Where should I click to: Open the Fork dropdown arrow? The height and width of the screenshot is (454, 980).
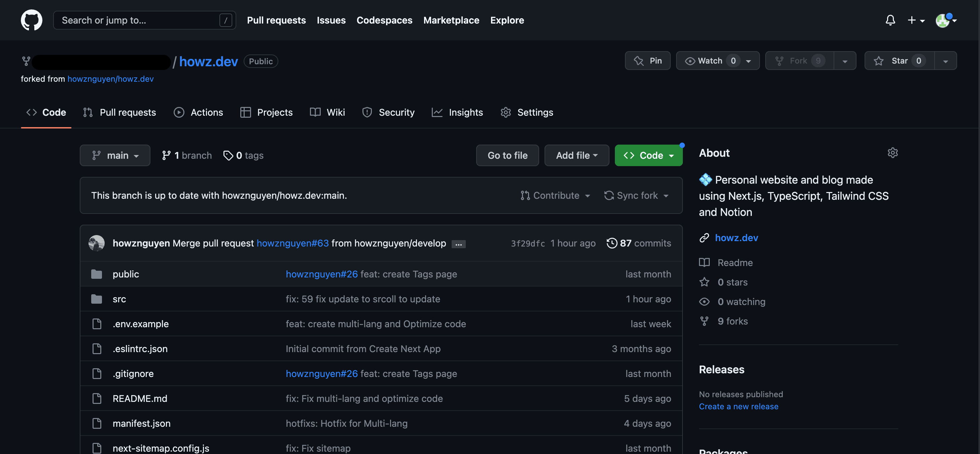click(845, 61)
